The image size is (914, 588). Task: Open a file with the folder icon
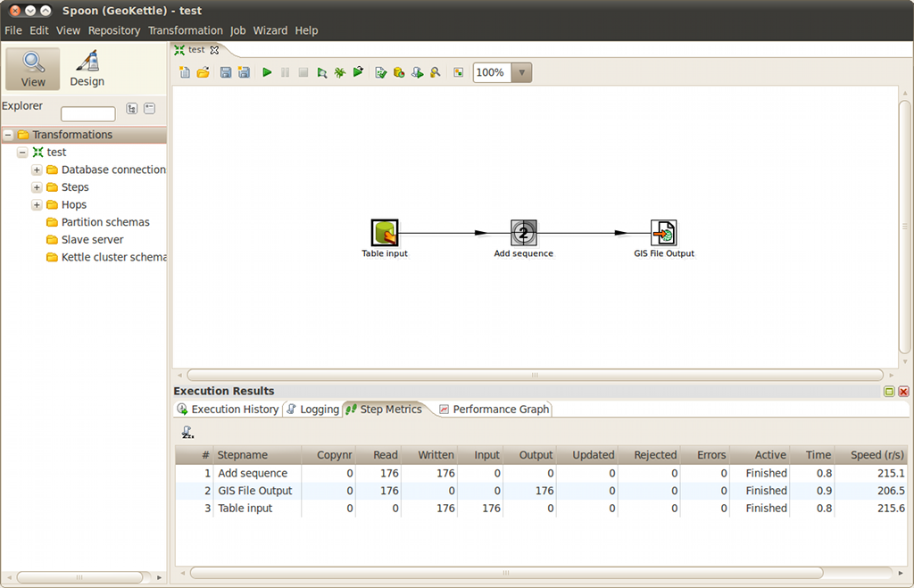(203, 72)
